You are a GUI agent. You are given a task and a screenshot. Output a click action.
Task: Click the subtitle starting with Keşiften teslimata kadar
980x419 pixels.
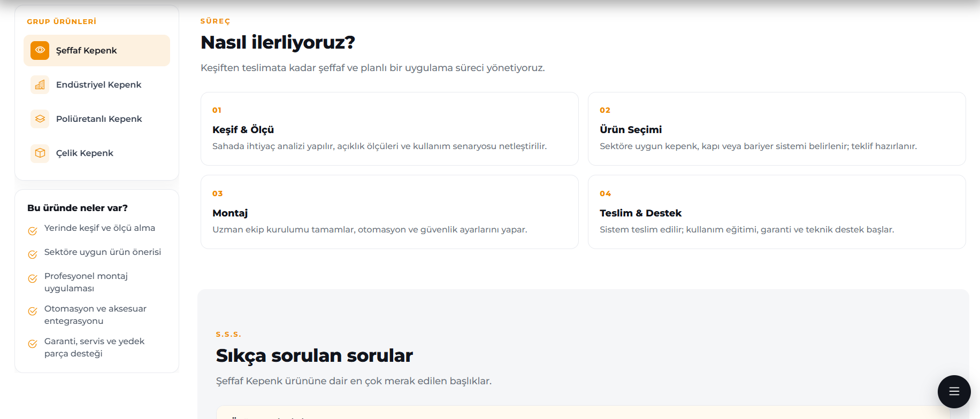(x=373, y=68)
